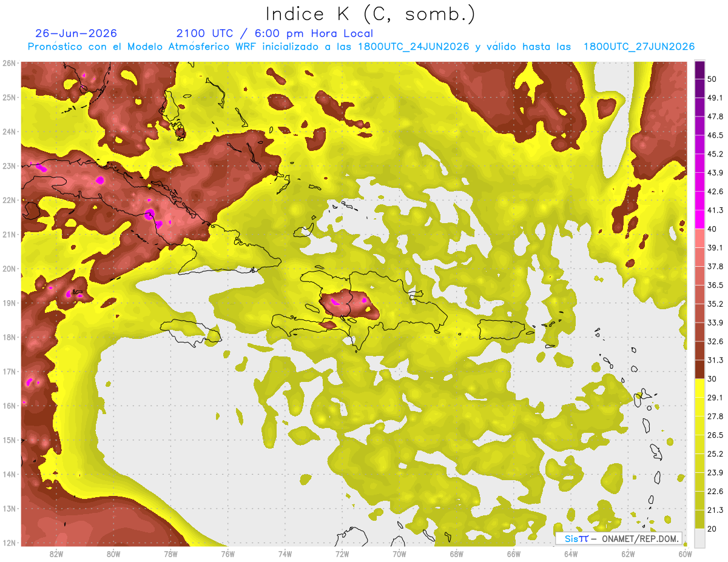Click the "24N" latitude axis label

coord(9,132)
